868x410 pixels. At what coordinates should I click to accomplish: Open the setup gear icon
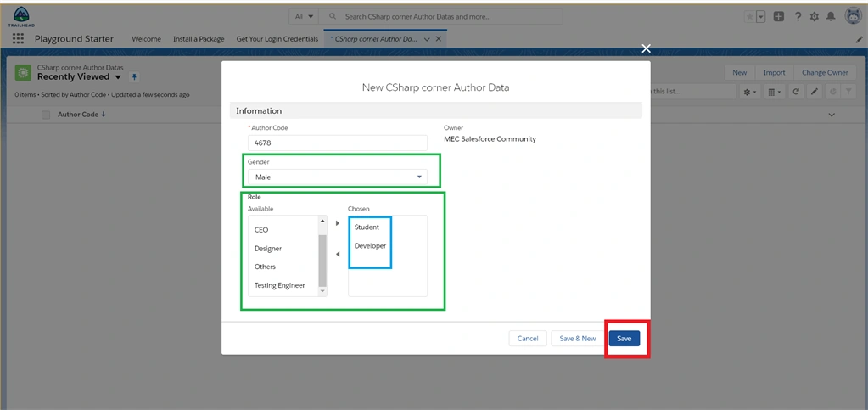click(x=815, y=17)
